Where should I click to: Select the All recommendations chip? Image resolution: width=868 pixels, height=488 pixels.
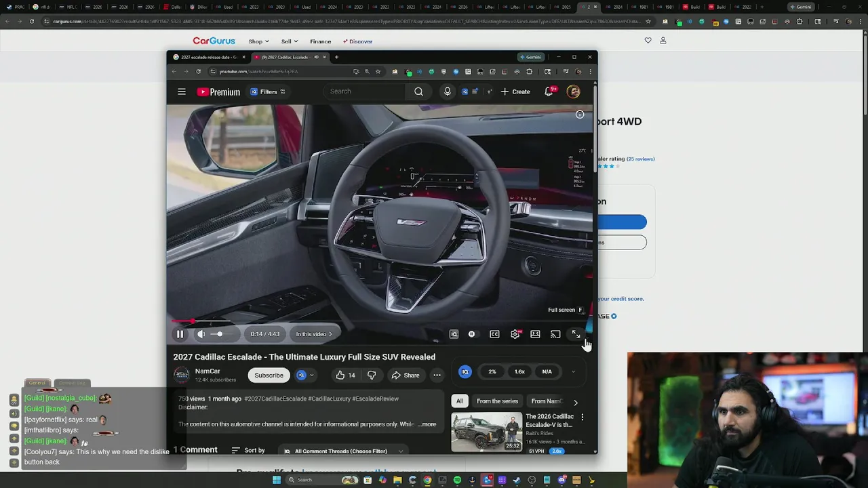460,401
